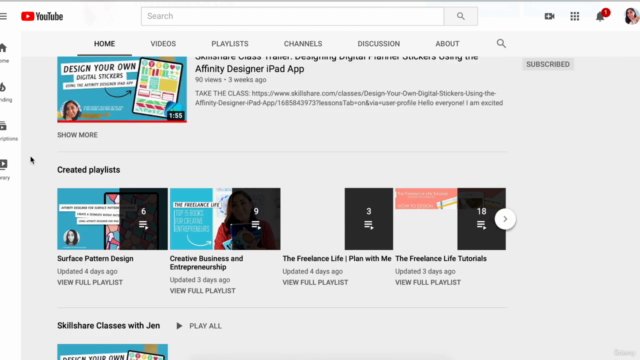The image size is (640, 360).
Task: View full playlist for Plan with Me
Action: (315, 282)
